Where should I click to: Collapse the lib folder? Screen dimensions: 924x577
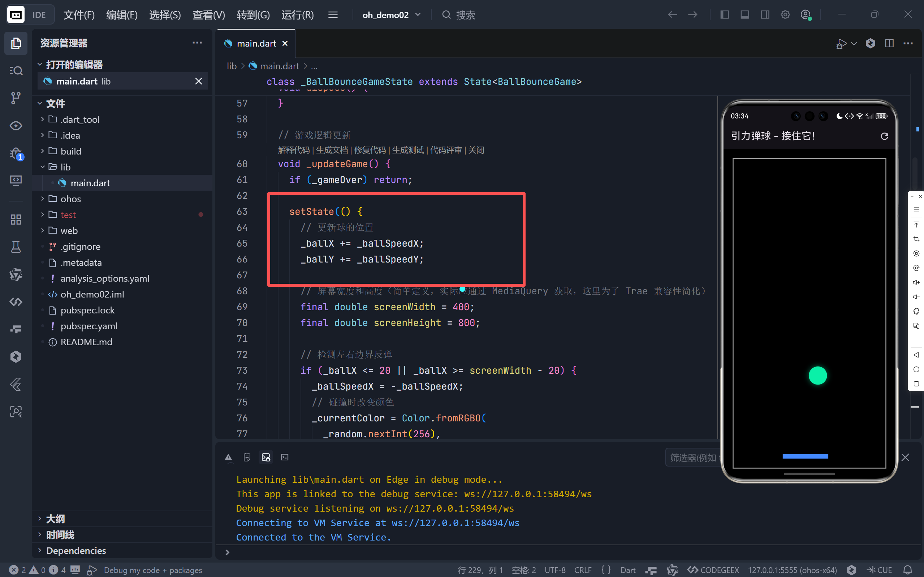(65, 167)
